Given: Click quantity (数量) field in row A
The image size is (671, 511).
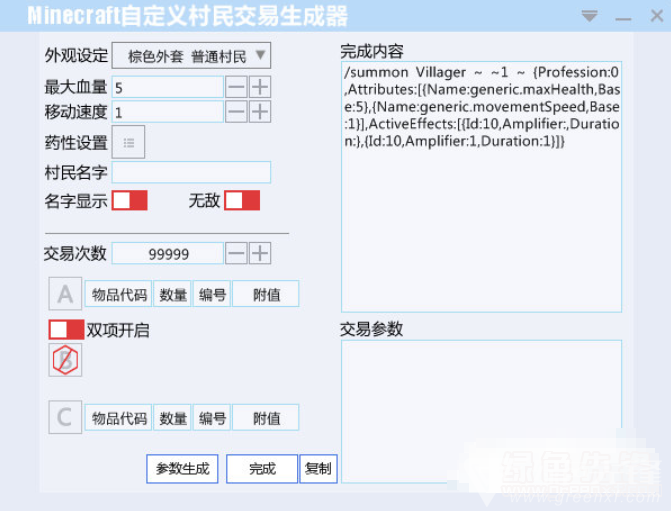Looking at the screenshot, I should coord(172,294).
